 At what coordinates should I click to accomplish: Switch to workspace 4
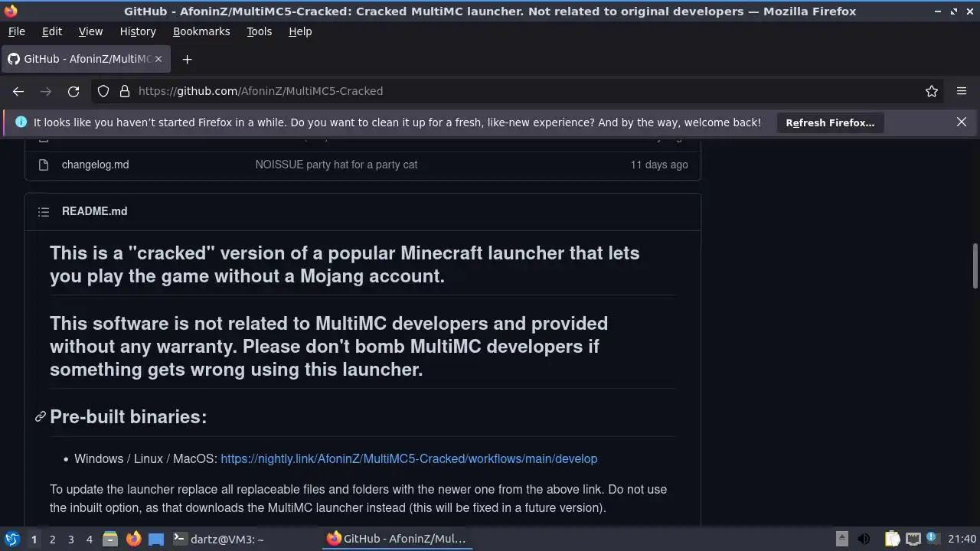tap(89, 540)
